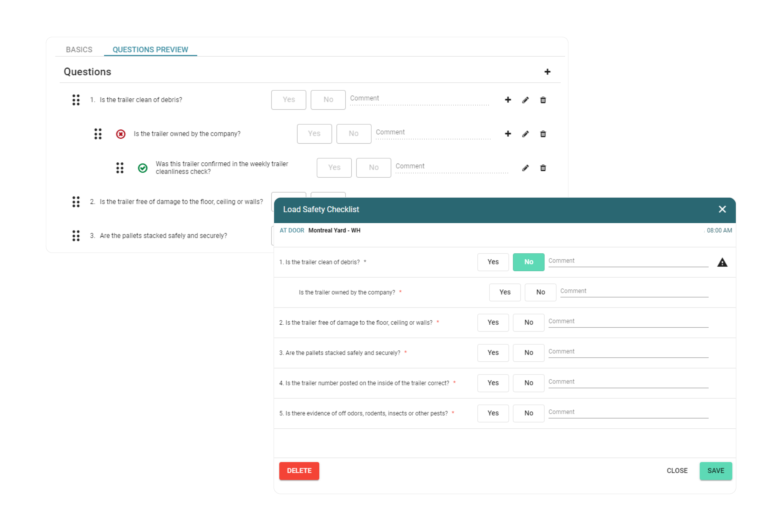Screen dimensions: 772x532
Task: Select the QUESTIONS PREVIEW tab
Action: [150, 49]
